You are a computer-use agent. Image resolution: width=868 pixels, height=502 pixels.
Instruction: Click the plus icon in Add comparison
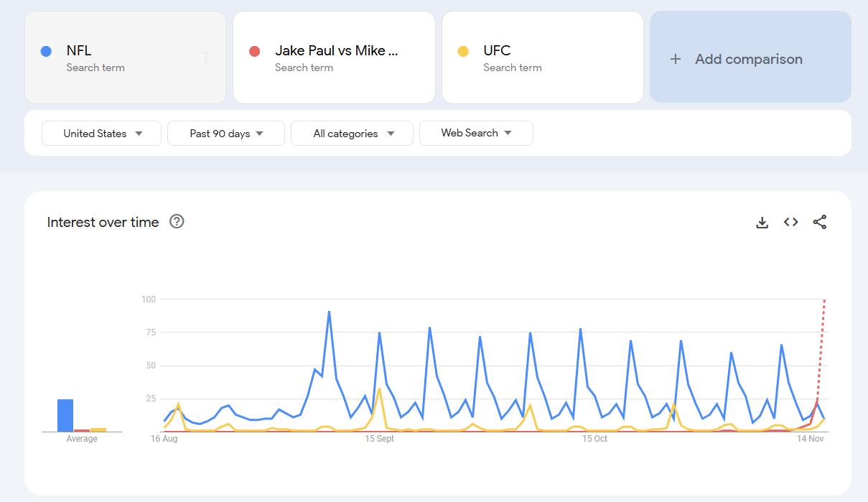click(x=675, y=59)
